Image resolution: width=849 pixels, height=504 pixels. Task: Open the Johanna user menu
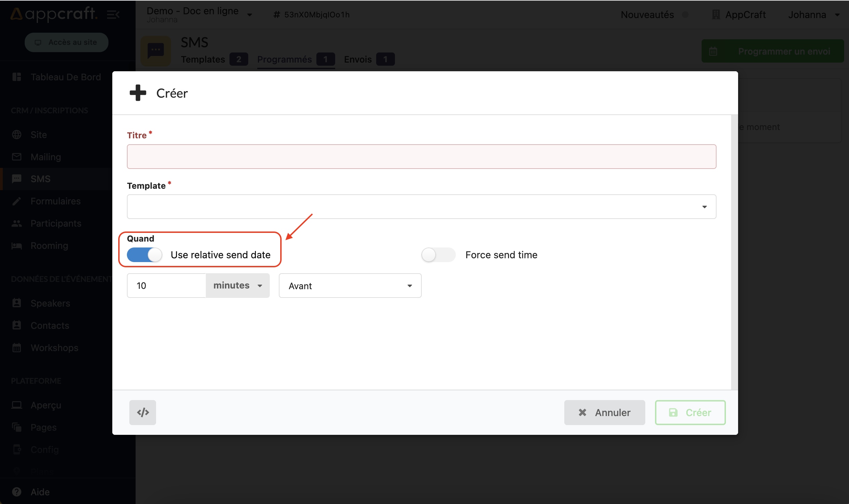click(x=814, y=15)
